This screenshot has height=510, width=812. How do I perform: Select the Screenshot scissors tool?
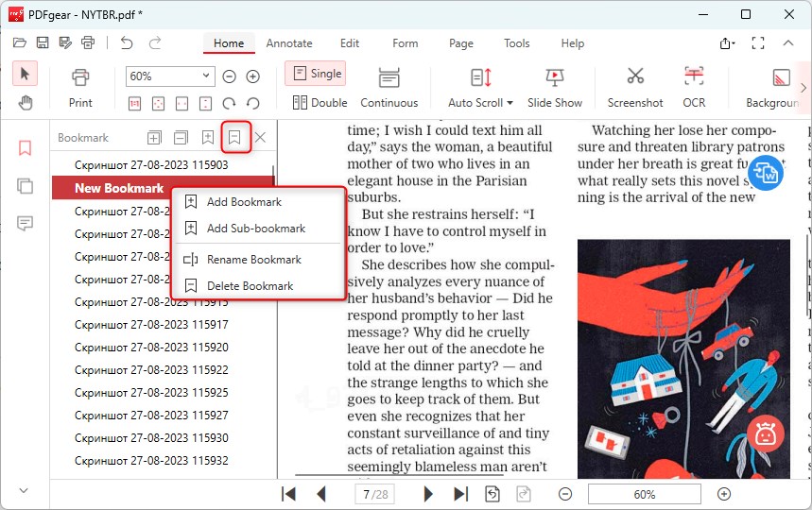[634, 86]
